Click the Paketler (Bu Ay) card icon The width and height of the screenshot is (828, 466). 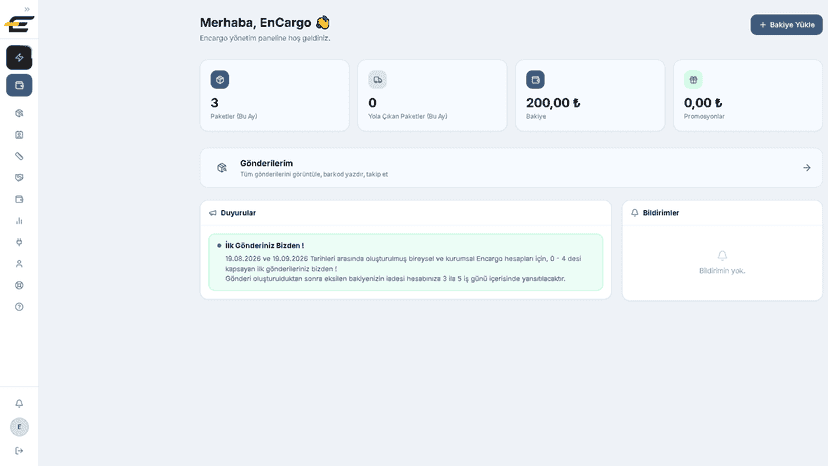click(x=220, y=80)
